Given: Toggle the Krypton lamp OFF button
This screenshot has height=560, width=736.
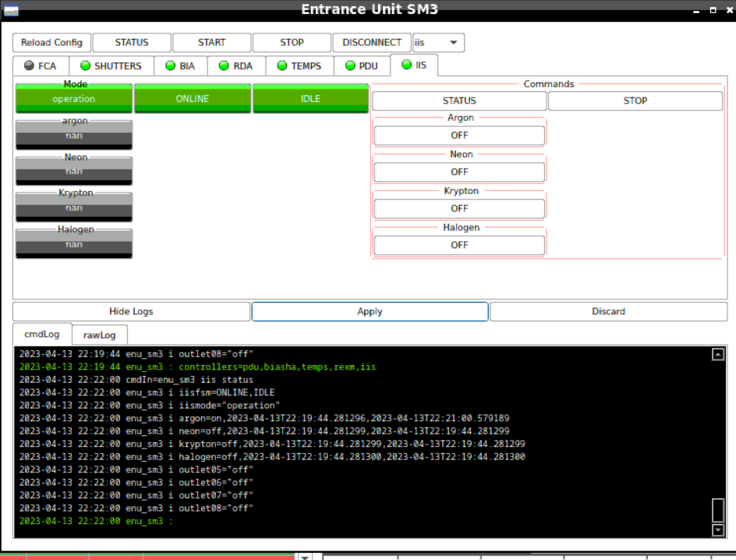Looking at the screenshot, I should click(459, 209).
